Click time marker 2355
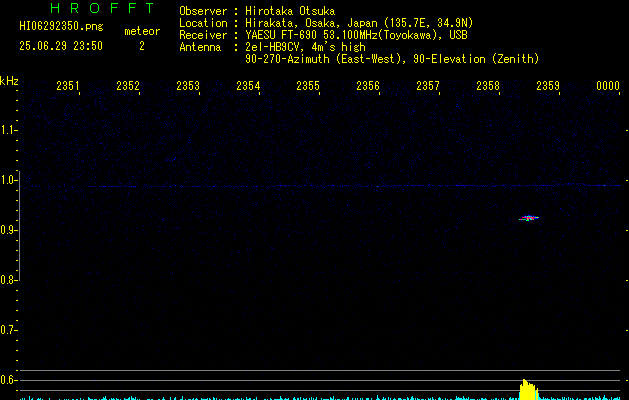The image size is (629, 400). pos(308,86)
